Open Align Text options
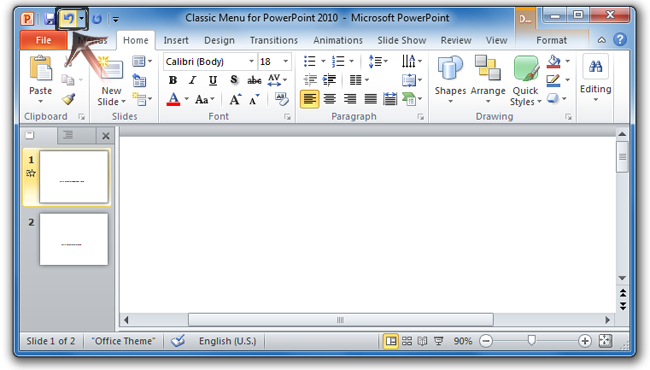The height and width of the screenshot is (370, 650). [412, 80]
